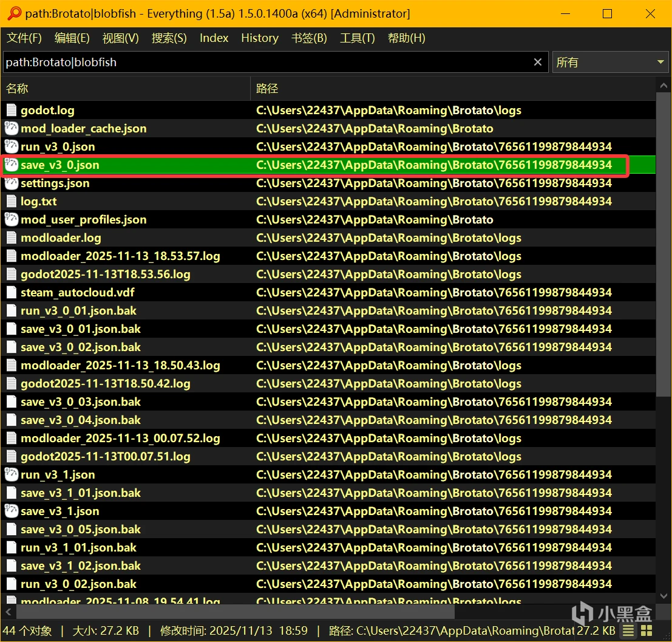Select the file name mod_user_profiles.json
This screenshot has width=672, height=642.
click(84, 220)
